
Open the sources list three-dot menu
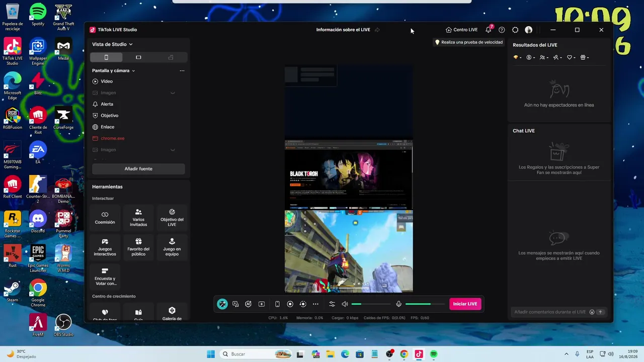click(x=182, y=71)
